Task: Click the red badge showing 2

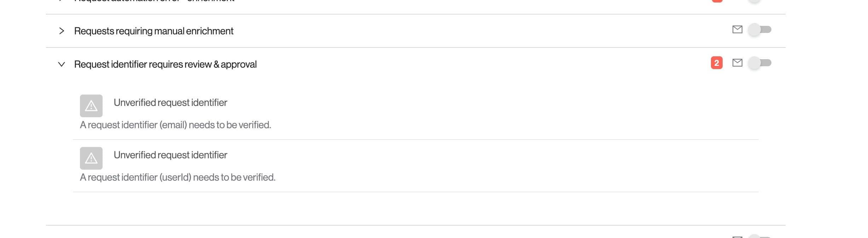Action: click(717, 63)
